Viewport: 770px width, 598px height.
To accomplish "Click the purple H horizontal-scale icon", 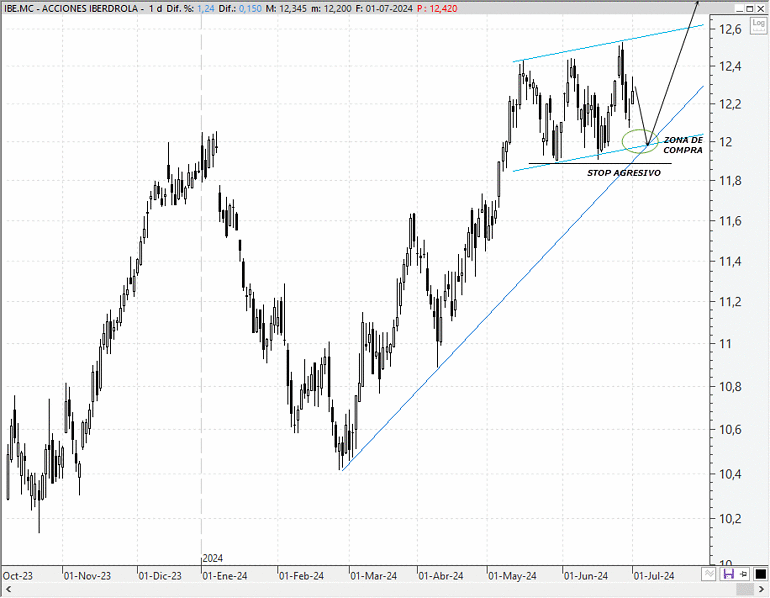I will click(x=728, y=573).
